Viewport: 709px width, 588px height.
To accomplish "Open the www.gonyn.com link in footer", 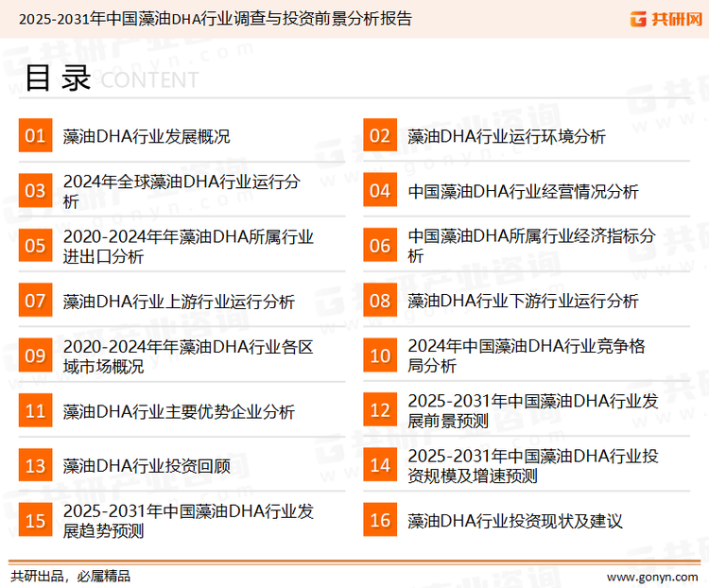I will coord(652,577).
